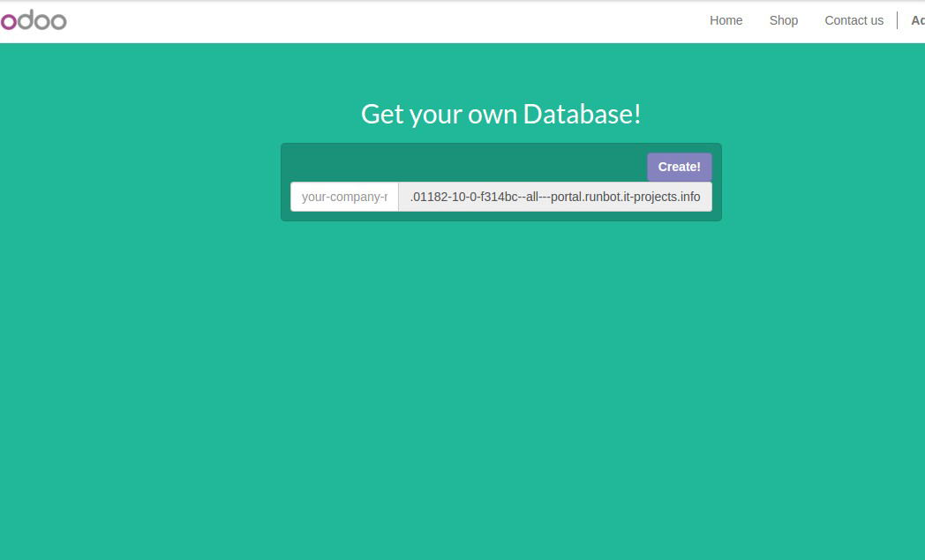Click the word 'Database!' in the heading
This screenshot has width=925, height=560.
[x=582, y=114]
